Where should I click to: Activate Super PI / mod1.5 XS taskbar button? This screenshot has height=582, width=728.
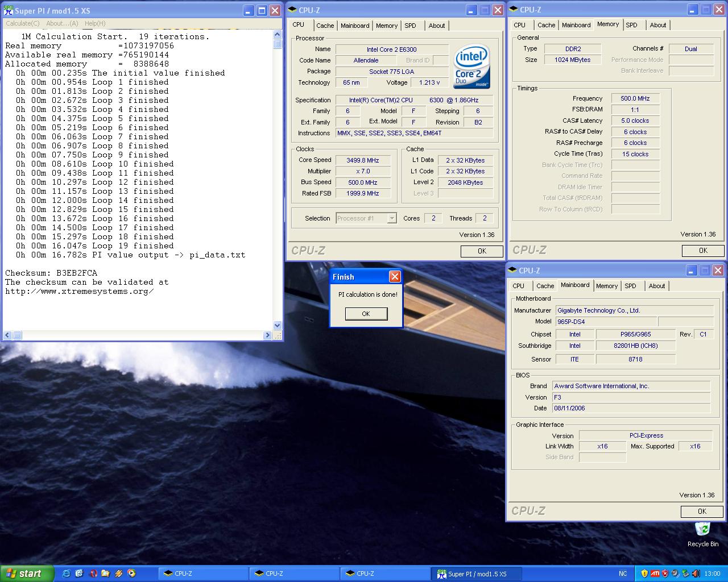click(477, 573)
